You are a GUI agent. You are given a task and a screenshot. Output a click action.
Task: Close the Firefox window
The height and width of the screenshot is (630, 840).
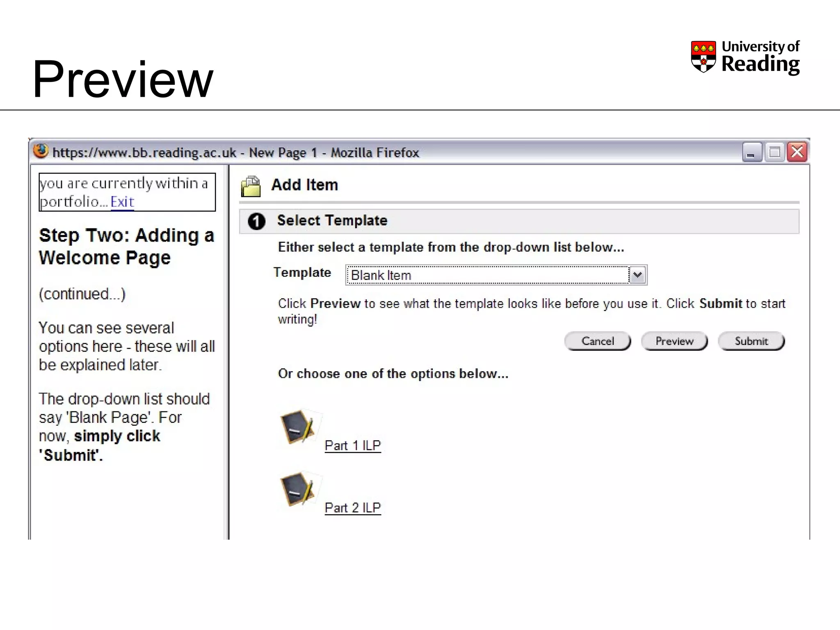pyautogui.click(x=797, y=153)
